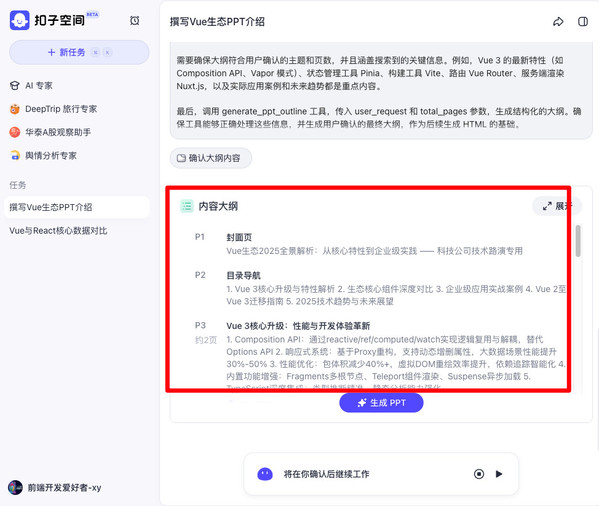Click the share arrow icon

pos(558,22)
